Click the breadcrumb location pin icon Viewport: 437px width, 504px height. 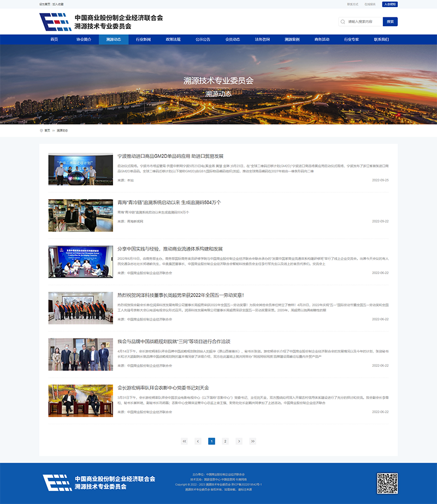pos(42,131)
